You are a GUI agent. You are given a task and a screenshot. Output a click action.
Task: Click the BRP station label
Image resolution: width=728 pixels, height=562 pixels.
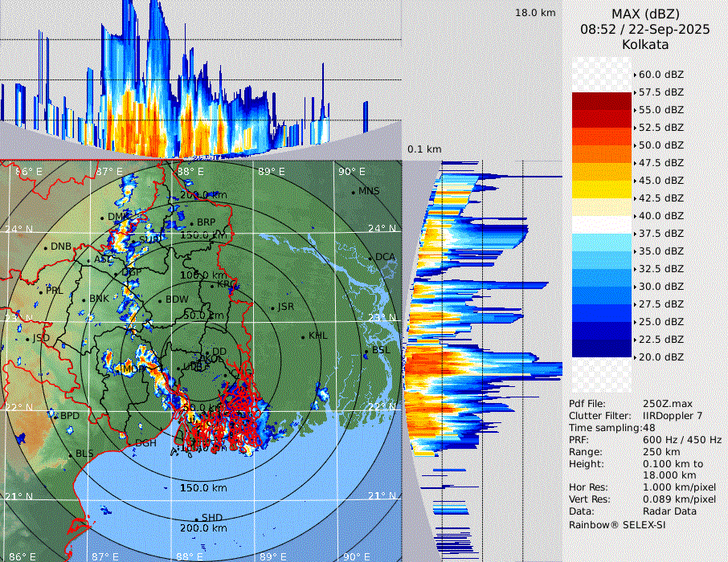(207, 222)
